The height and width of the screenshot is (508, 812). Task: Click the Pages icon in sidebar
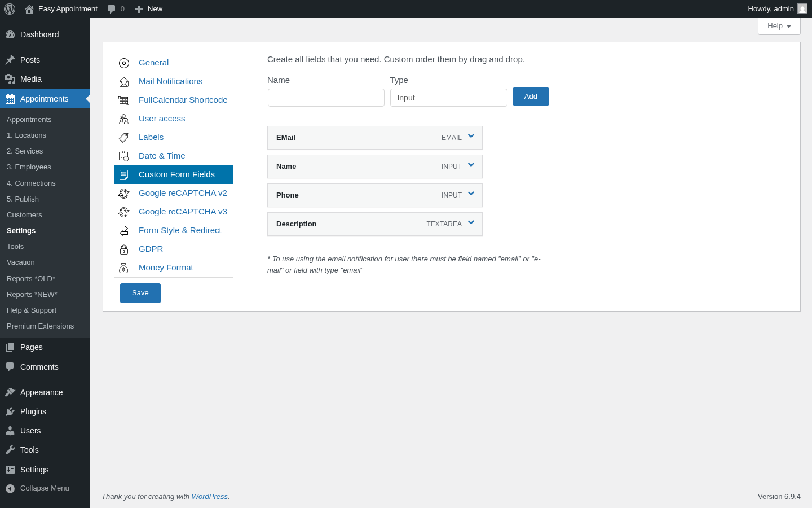(x=10, y=347)
